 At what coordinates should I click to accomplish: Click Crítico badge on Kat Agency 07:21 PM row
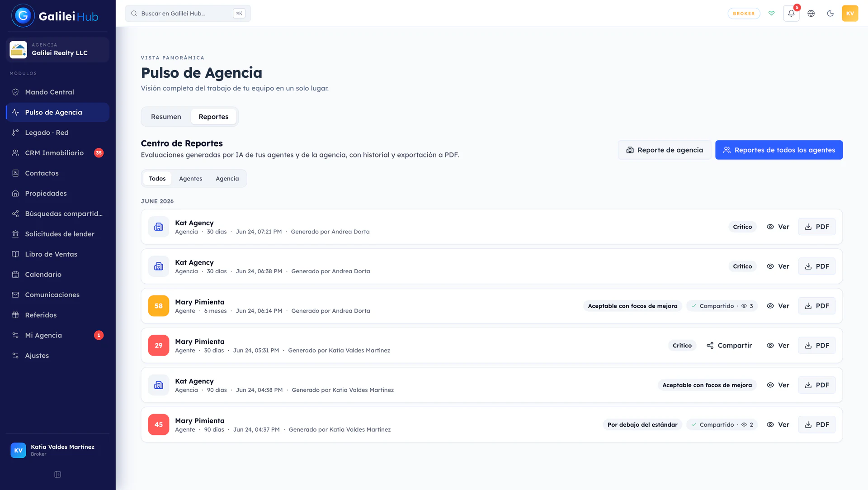[742, 227]
